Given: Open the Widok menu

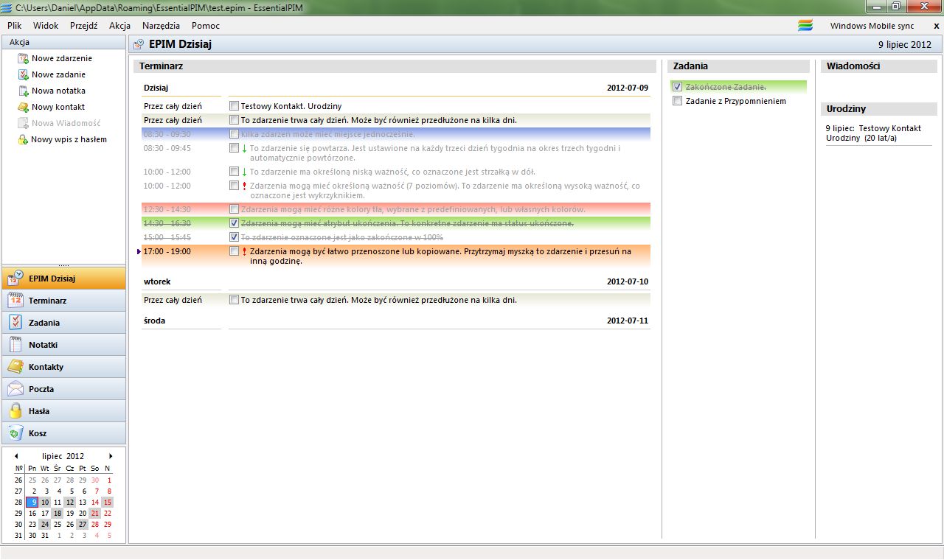Looking at the screenshot, I should [46, 26].
